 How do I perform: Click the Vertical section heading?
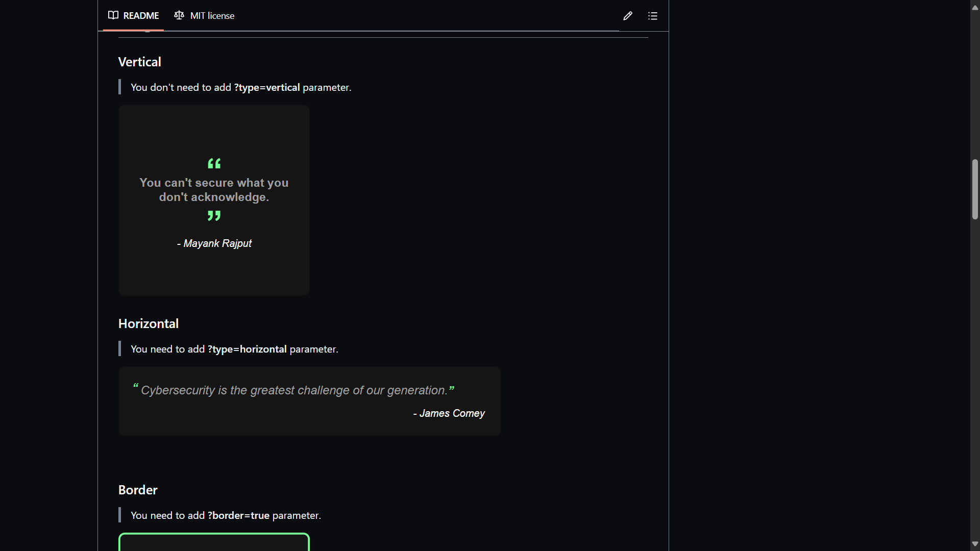coord(140,62)
